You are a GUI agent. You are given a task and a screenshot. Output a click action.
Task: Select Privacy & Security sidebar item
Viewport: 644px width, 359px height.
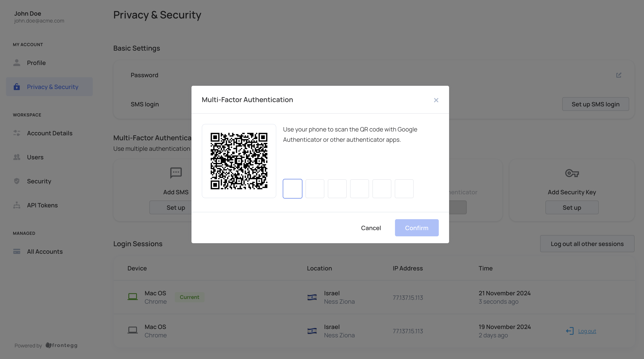pyautogui.click(x=53, y=87)
